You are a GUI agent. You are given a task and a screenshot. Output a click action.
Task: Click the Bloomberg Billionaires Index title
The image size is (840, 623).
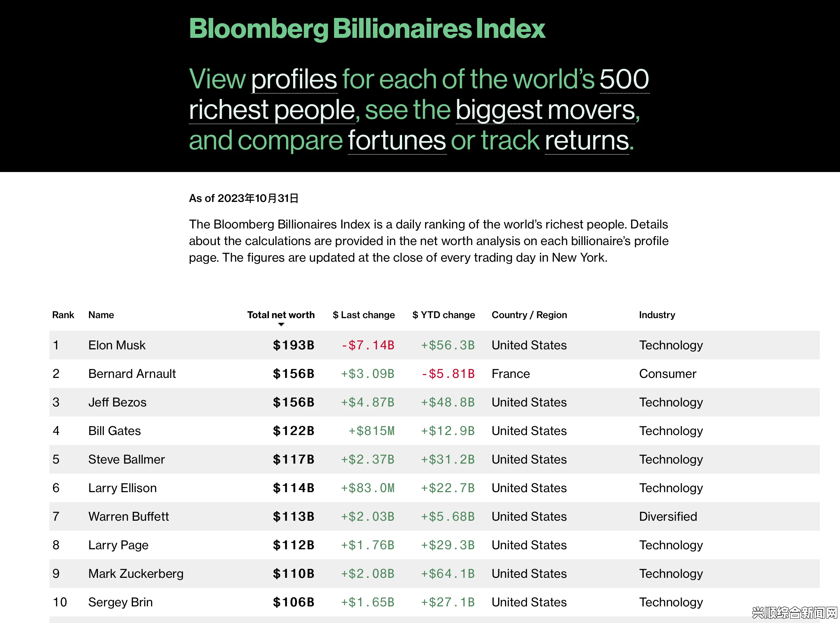[x=367, y=29]
